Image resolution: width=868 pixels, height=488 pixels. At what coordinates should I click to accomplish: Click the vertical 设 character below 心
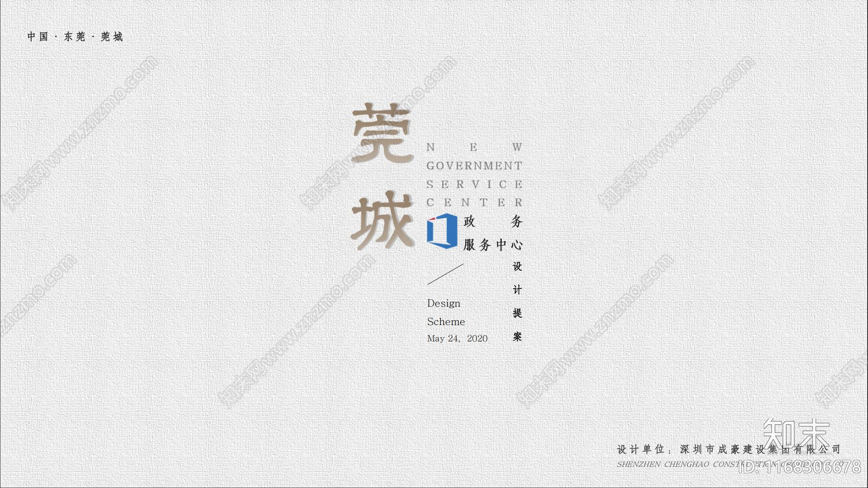coord(517,267)
